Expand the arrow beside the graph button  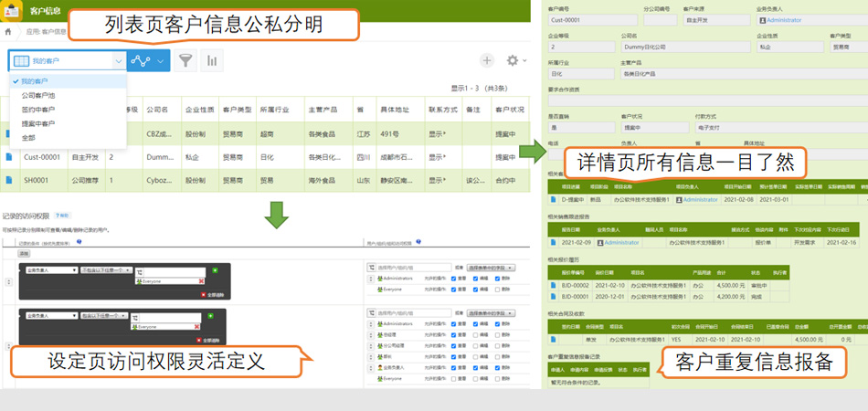[x=162, y=60]
